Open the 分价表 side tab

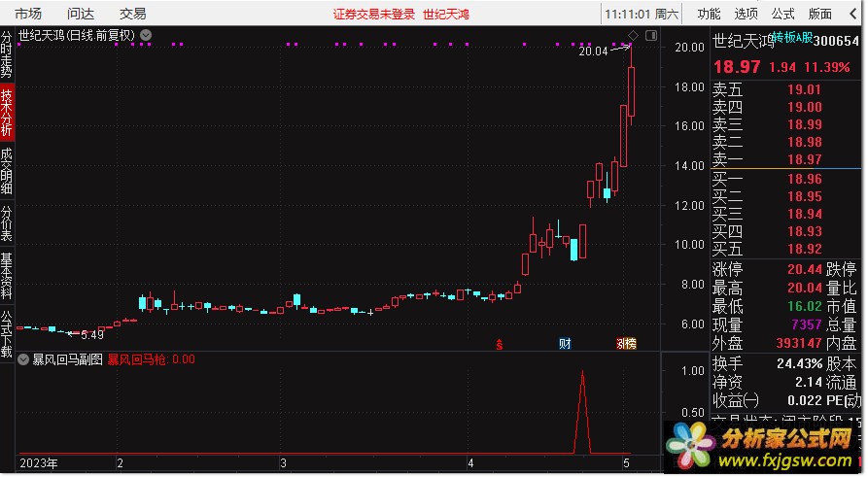(6, 223)
